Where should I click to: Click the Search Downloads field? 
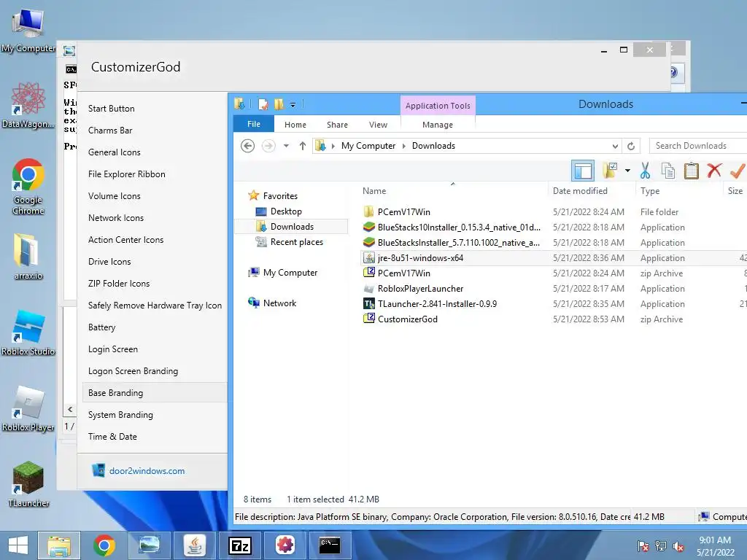click(x=698, y=146)
